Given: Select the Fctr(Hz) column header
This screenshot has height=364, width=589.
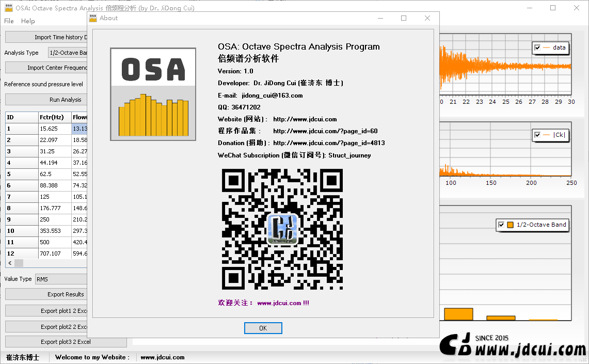Looking at the screenshot, I should pos(55,117).
